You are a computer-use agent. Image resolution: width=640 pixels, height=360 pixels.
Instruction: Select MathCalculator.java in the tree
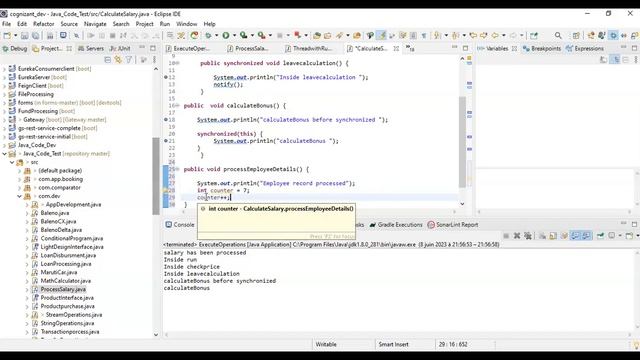pos(65,281)
